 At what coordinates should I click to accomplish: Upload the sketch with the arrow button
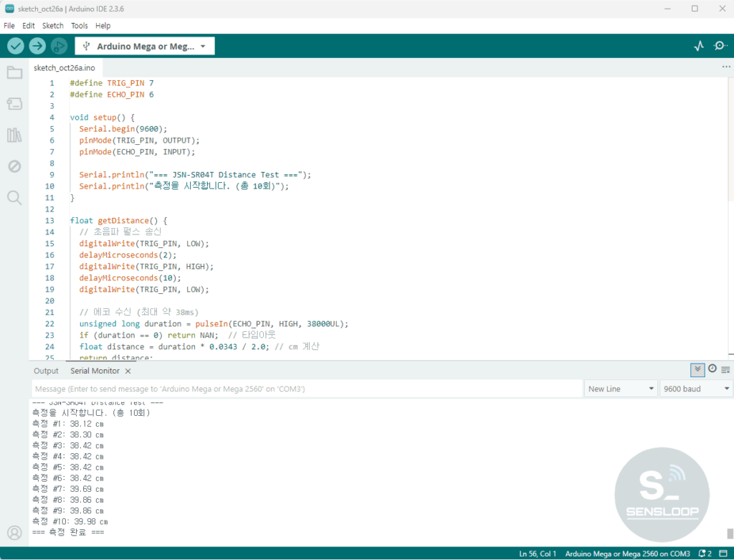coord(37,46)
